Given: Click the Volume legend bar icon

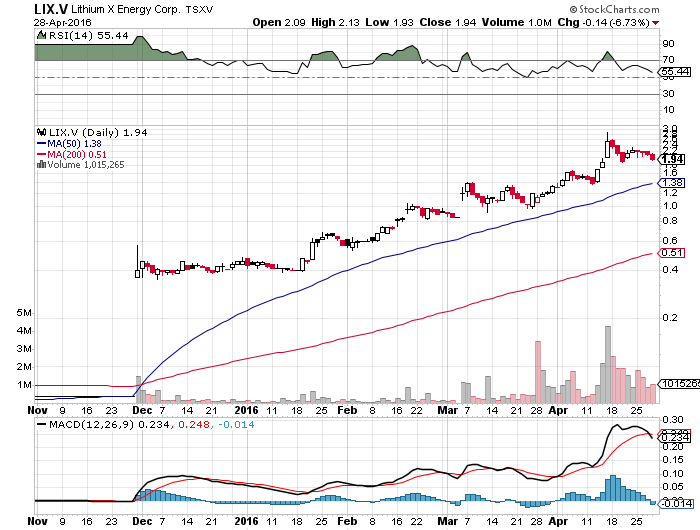Looking at the screenshot, I should pyautogui.click(x=39, y=165).
